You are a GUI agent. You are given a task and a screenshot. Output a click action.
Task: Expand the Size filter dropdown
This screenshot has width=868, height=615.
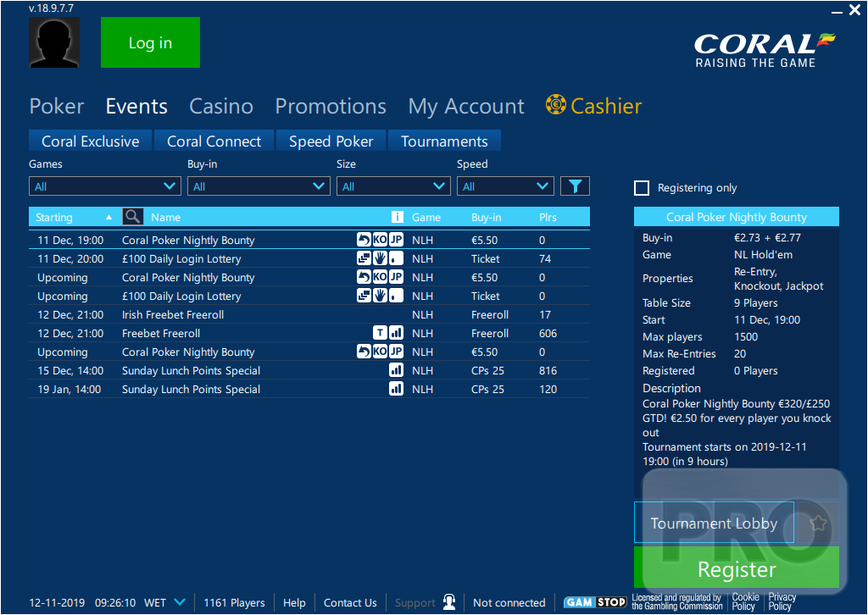pos(393,186)
